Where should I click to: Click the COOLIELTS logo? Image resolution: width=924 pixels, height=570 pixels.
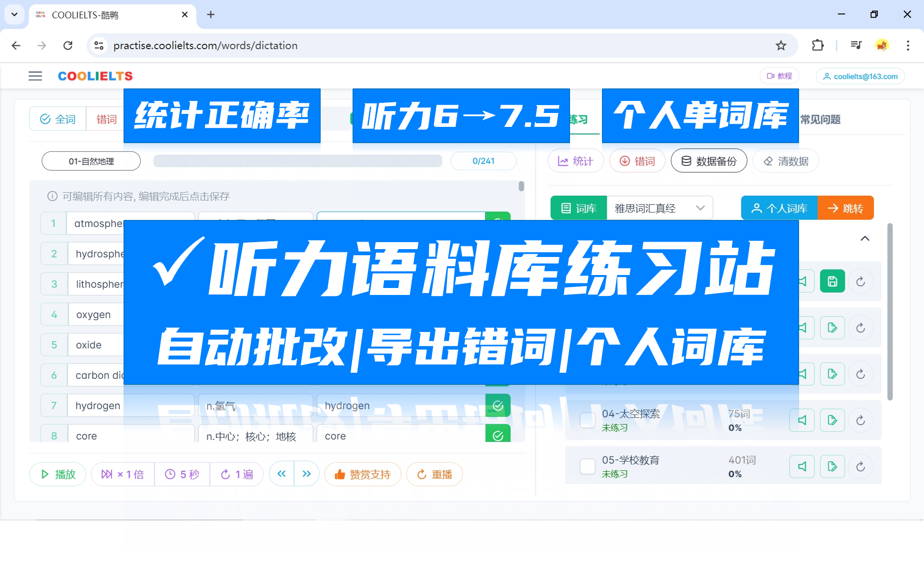click(95, 76)
